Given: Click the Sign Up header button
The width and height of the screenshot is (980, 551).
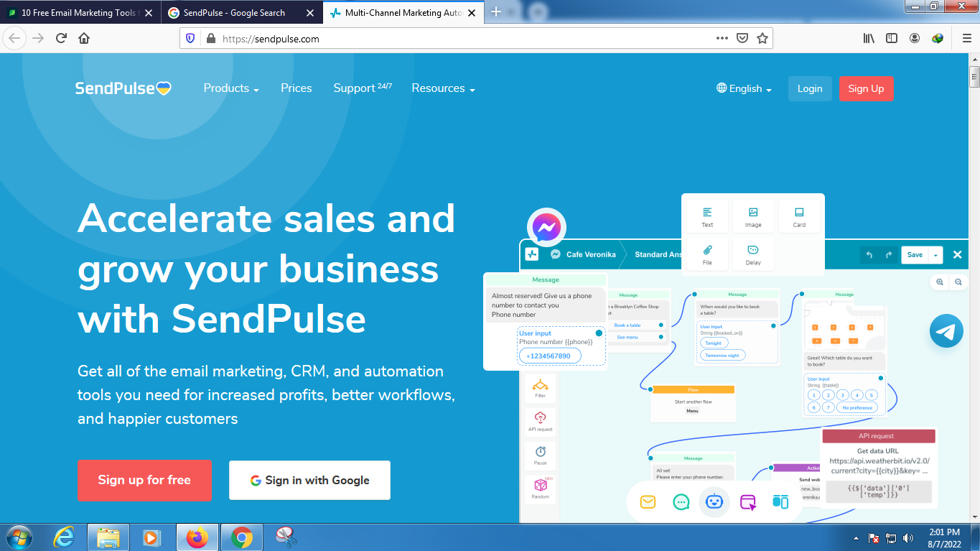Looking at the screenshot, I should point(866,89).
